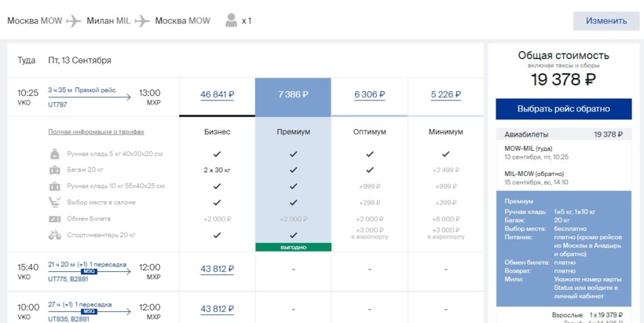Click the 20 kg baggage suitcase icon
Image resolution: width=644 pixels, height=323 pixels.
(55, 170)
